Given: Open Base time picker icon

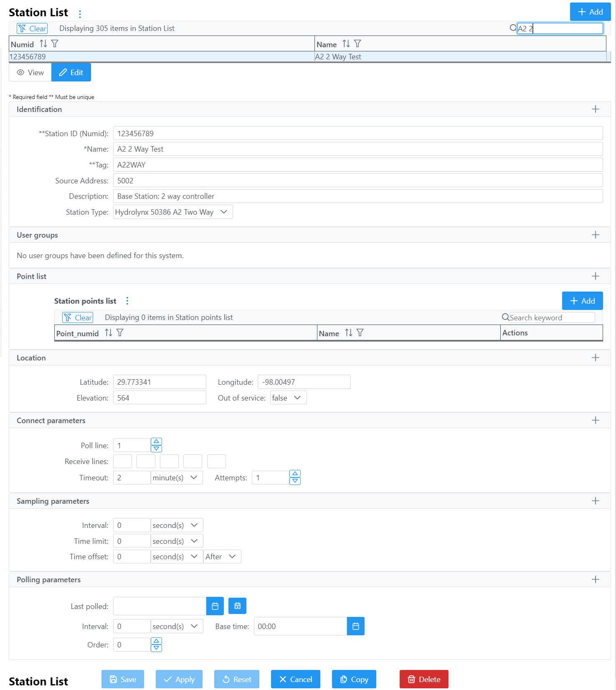Looking at the screenshot, I should pyautogui.click(x=355, y=626).
